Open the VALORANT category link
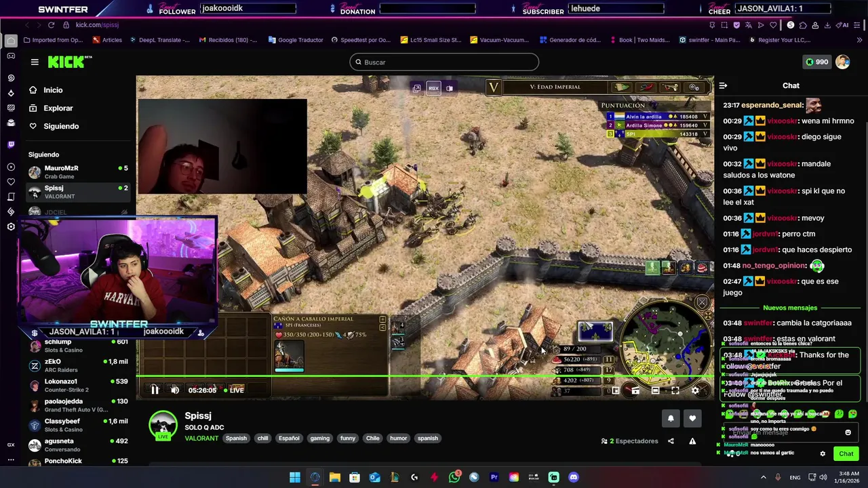Screen dimensions: 868x488 [201, 438]
